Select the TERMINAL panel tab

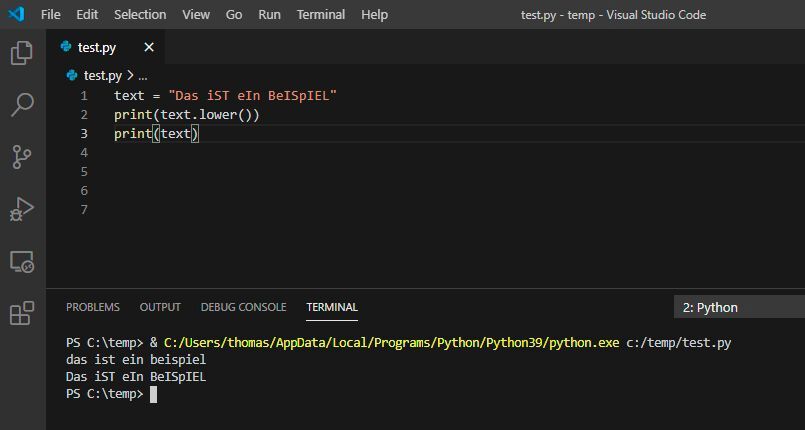pyautogui.click(x=332, y=307)
